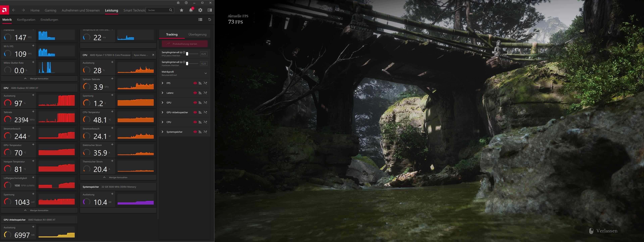Screen dimensions: 644x242
Task: Open favorites star icon
Action: coord(182,10)
